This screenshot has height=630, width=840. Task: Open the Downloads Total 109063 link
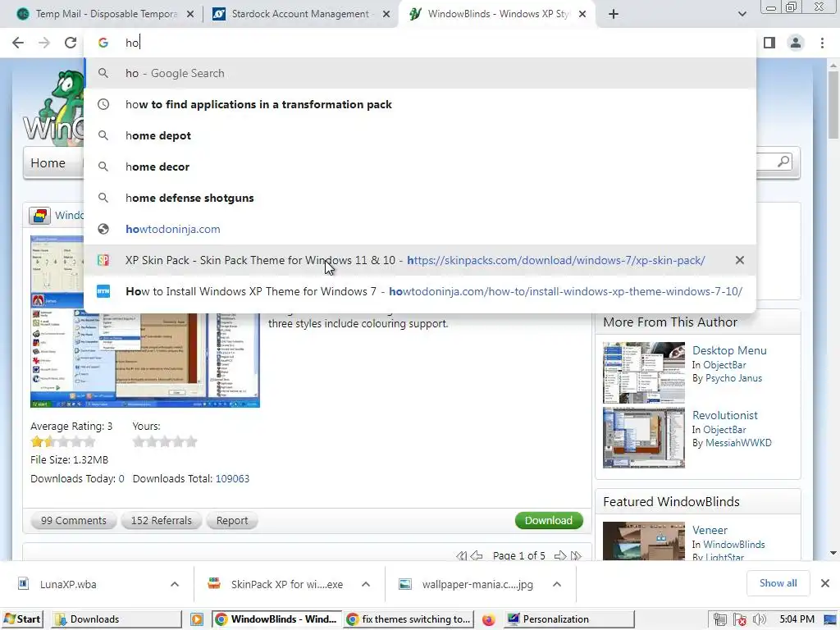pos(232,479)
